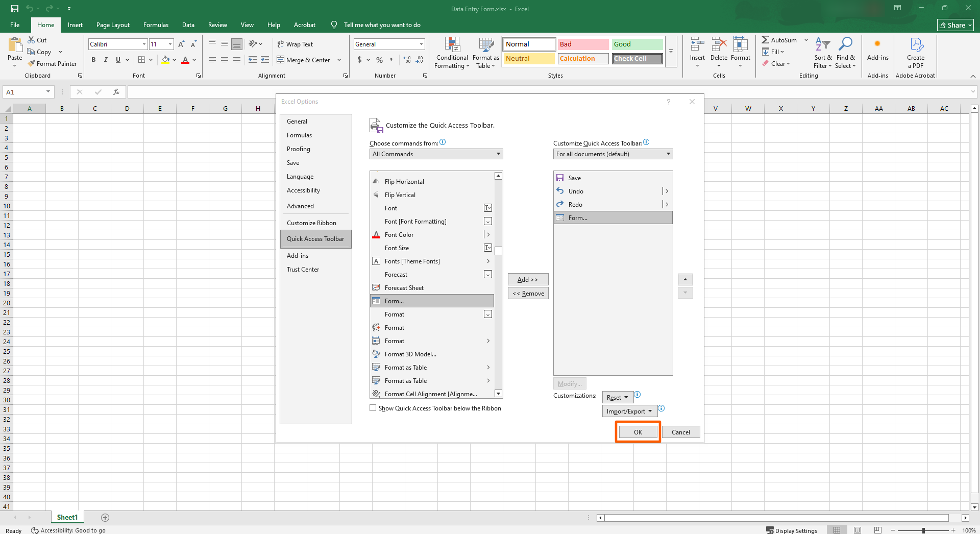Select Trust Center in options sidebar

315,269
